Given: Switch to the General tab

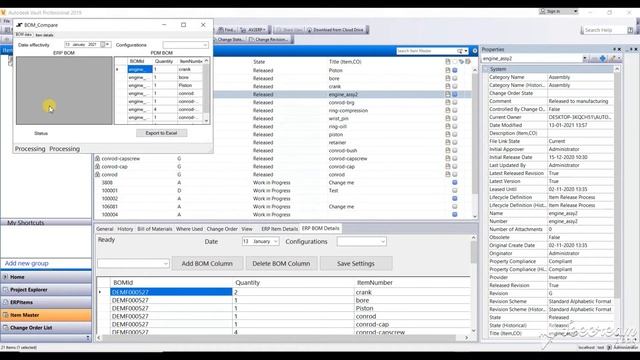Looking at the screenshot, I should (x=104, y=229).
